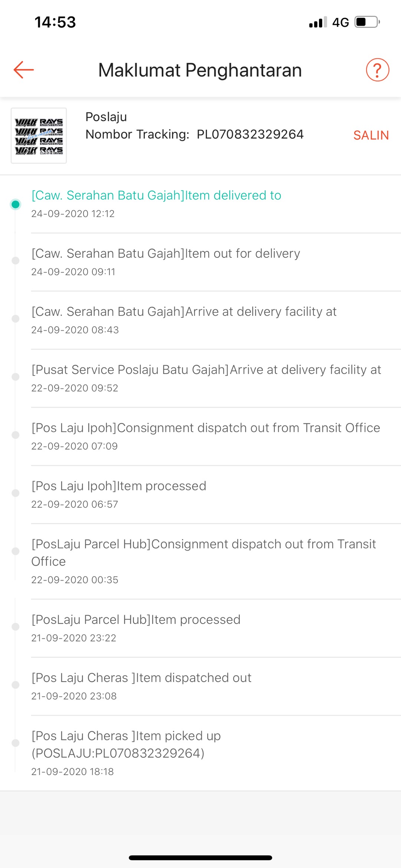Select the 'Item out for delivery' entry

[x=166, y=254]
